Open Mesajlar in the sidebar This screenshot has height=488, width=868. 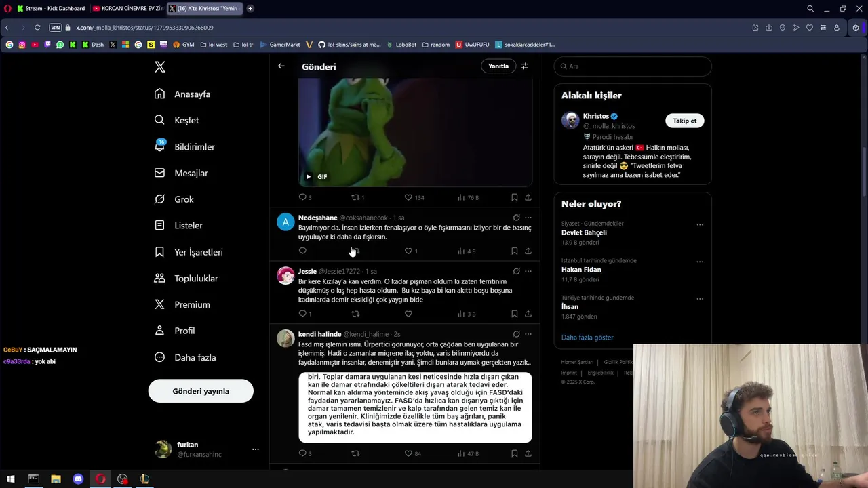point(181,173)
